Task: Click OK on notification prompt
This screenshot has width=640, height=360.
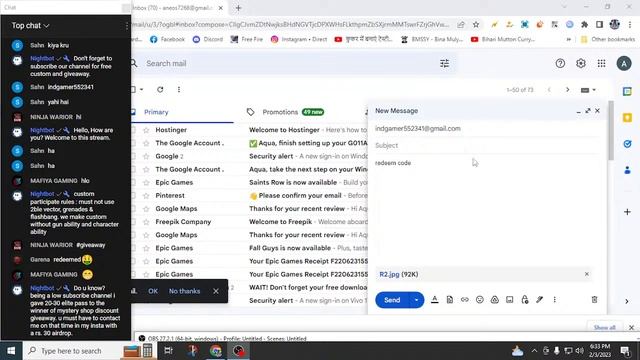Action: [x=153, y=291]
